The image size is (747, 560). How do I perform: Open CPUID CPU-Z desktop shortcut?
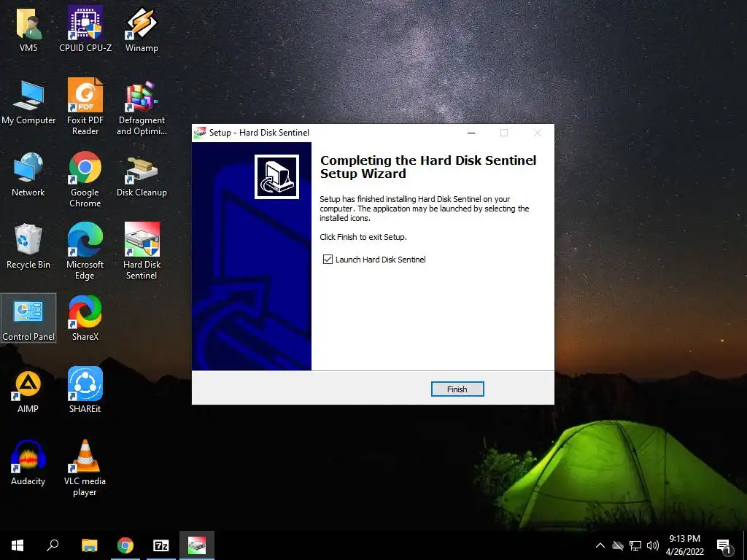coord(85,28)
